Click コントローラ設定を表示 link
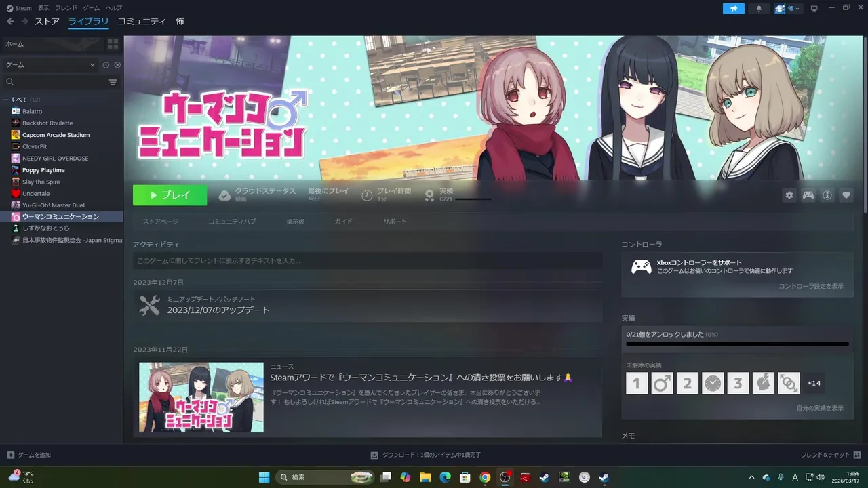 click(811, 286)
